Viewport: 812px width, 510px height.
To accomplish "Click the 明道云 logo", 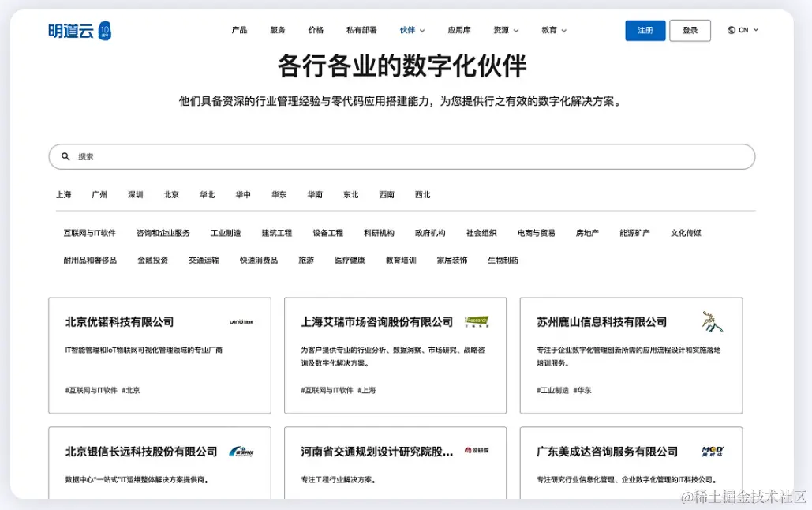I will coord(80,31).
